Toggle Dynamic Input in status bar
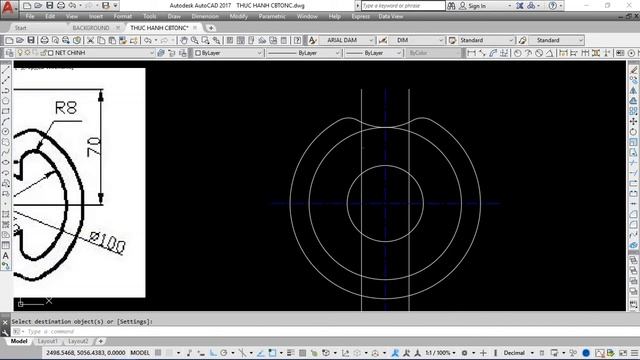 point(201,353)
